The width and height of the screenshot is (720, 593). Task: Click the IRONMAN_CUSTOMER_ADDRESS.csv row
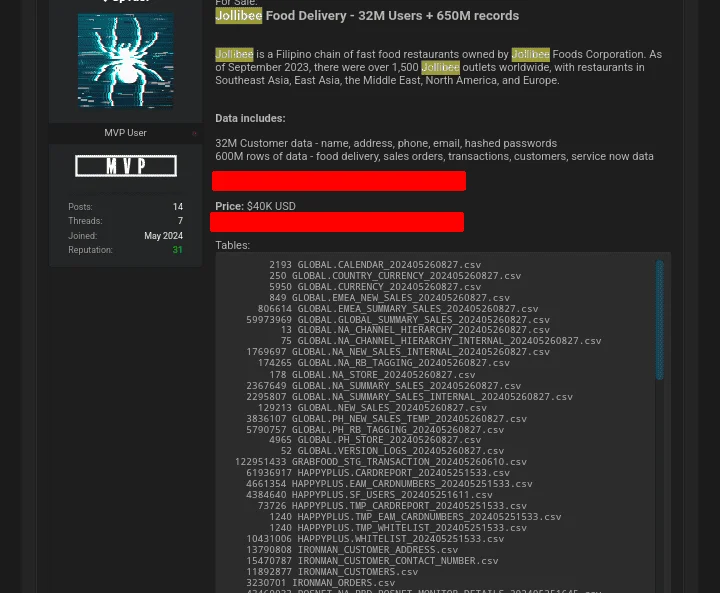[352, 551]
